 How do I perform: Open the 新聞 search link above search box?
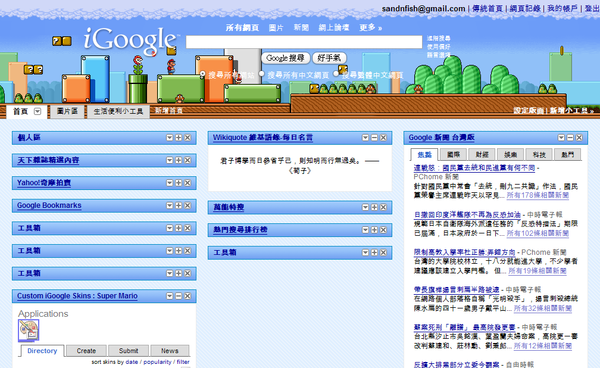tap(301, 28)
